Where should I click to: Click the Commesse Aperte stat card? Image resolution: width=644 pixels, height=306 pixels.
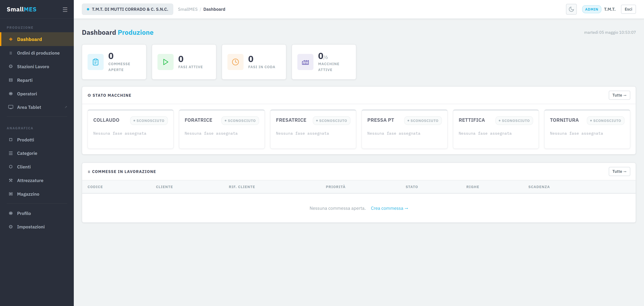(114, 62)
